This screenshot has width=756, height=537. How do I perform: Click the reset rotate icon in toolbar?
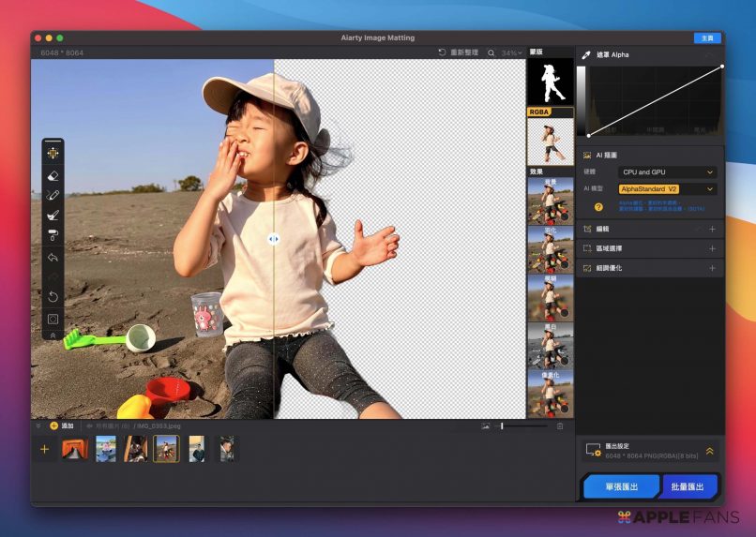pyautogui.click(x=53, y=297)
